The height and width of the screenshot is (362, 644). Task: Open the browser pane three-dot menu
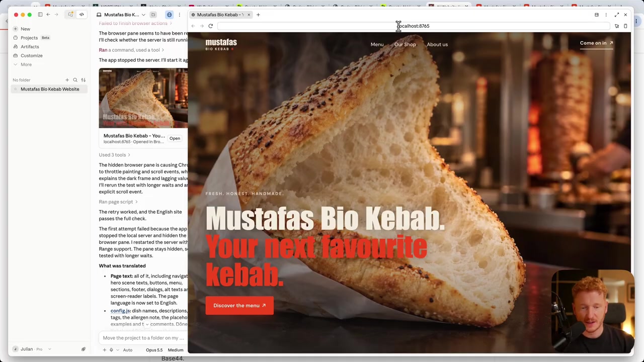[606, 15]
